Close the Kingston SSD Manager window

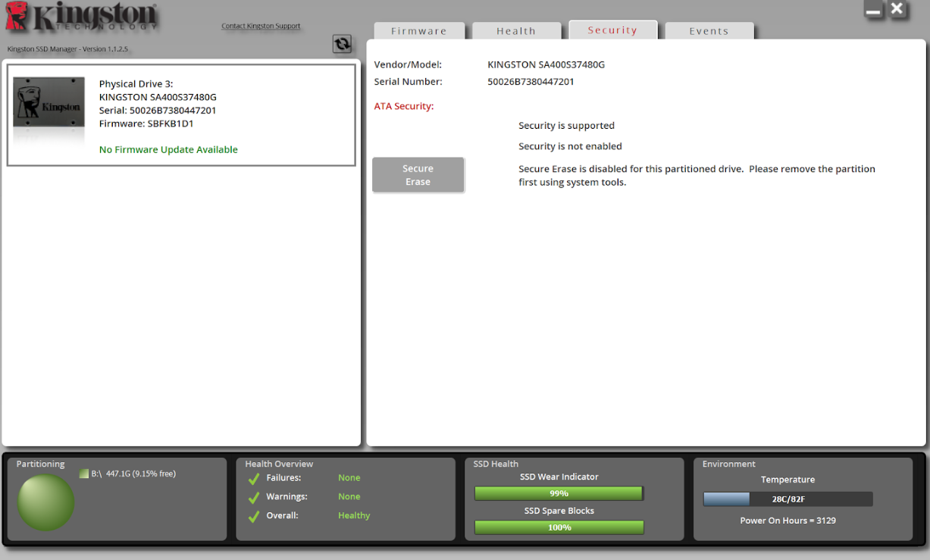897,10
